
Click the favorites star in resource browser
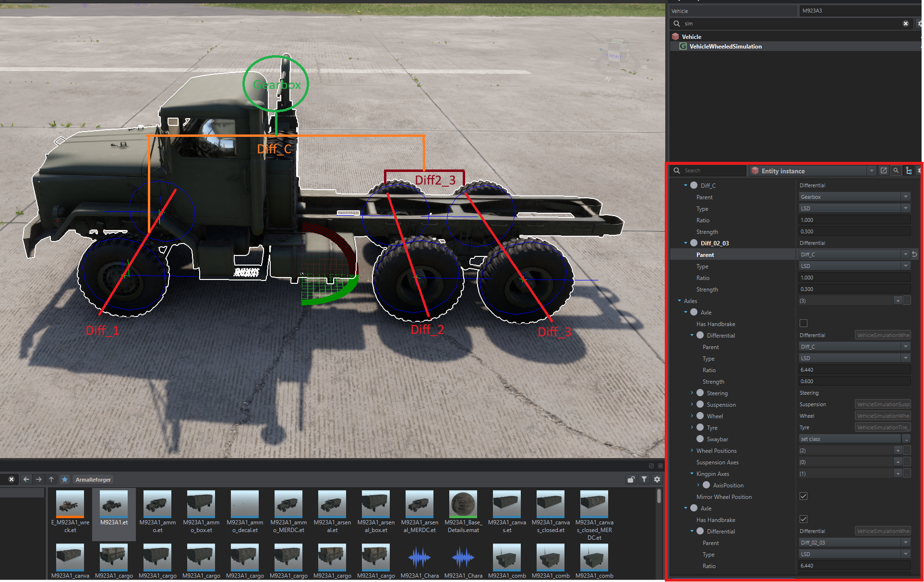pyautogui.click(x=65, y=479)
